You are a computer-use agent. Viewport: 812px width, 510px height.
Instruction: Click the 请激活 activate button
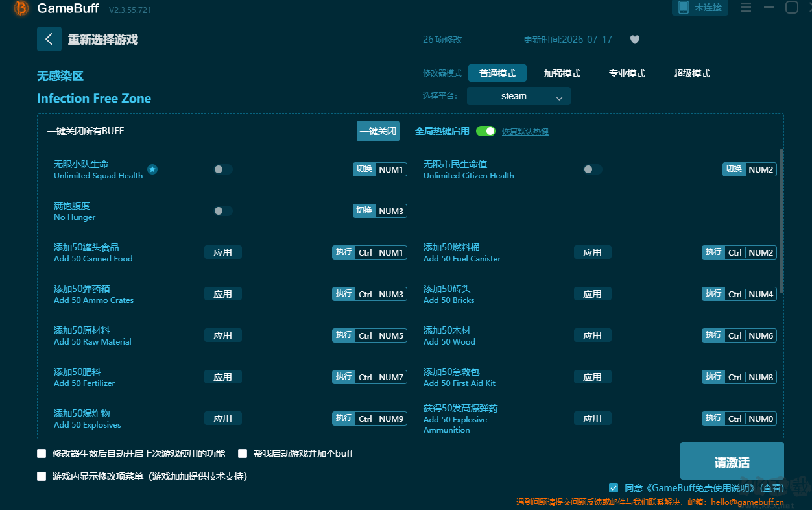(x=732, y=462)
